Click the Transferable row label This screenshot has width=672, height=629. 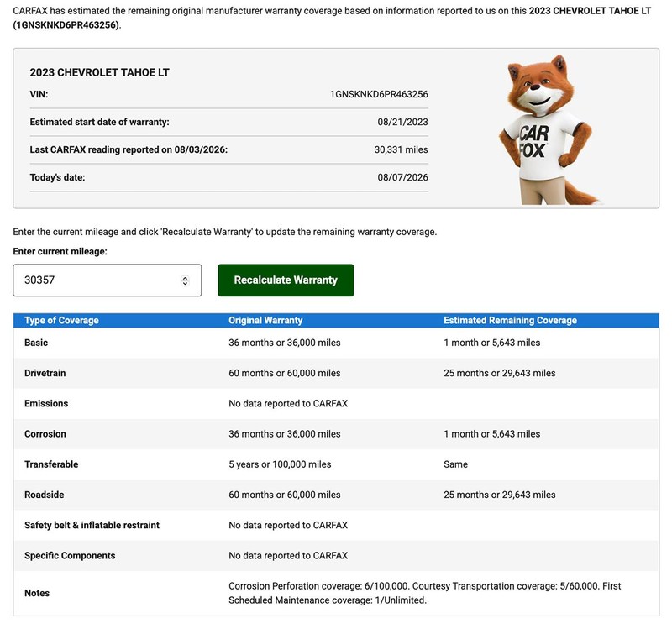click(x=51, y=464)
